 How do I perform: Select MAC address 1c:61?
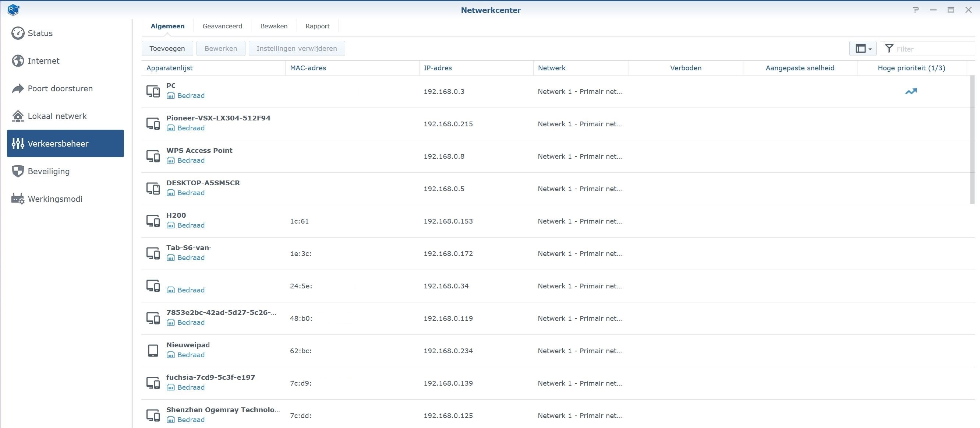tap(300, 221)
